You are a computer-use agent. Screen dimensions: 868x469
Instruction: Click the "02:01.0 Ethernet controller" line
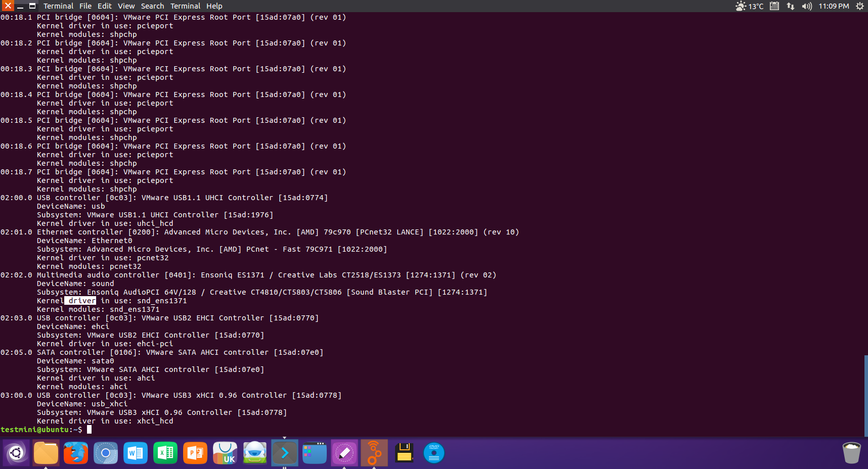[x=259, y=232]
